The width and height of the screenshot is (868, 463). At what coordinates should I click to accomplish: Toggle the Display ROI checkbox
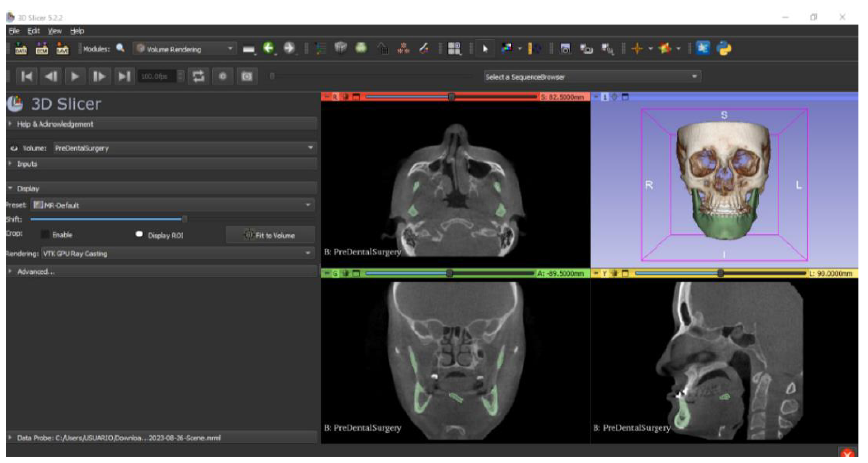139,234
